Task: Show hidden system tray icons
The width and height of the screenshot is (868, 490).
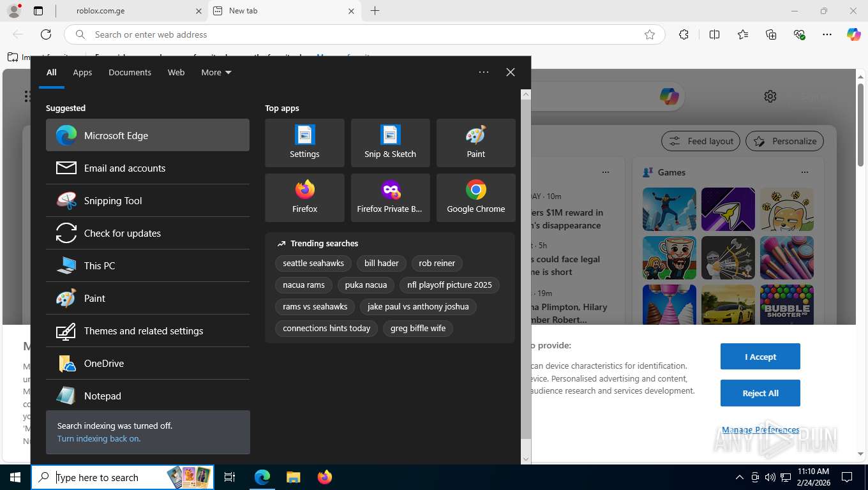Action: click(740, 477)
